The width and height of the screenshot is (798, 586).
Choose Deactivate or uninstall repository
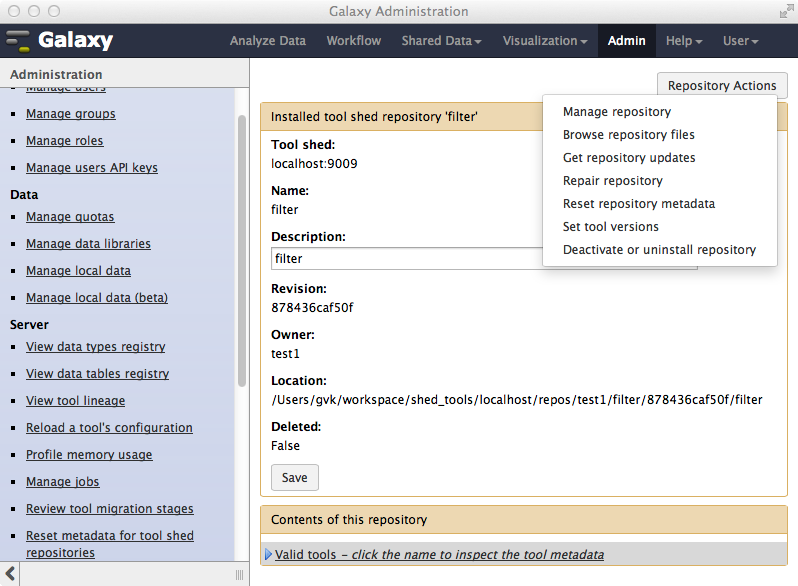[x=660, y=249]
